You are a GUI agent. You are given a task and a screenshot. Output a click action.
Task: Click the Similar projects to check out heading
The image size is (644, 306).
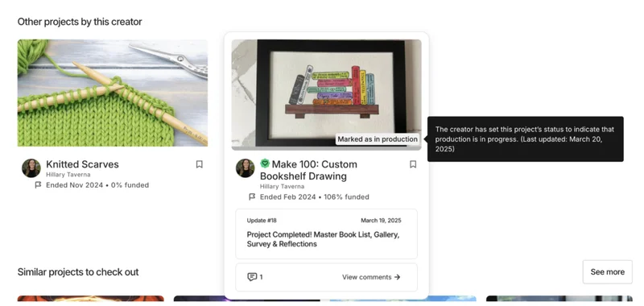pyautogui.click(x=78, y=272)
